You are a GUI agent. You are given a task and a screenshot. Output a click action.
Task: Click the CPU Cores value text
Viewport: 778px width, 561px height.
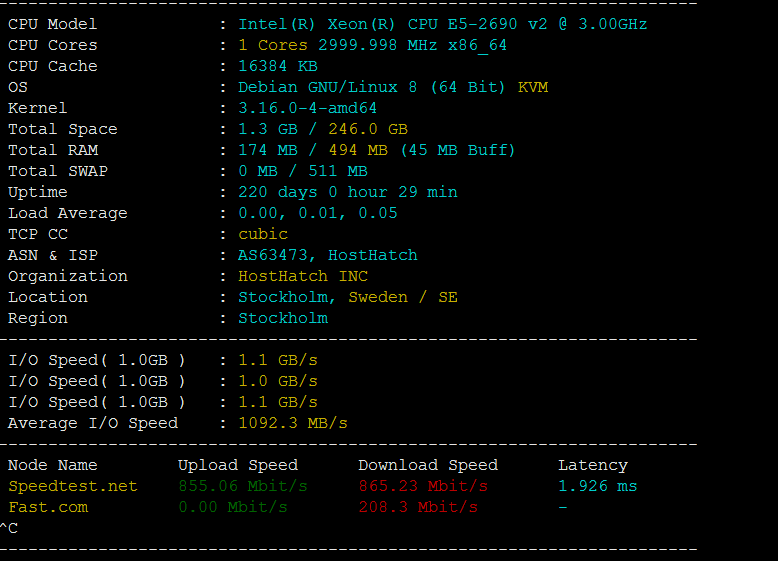(x=372, y=45)
